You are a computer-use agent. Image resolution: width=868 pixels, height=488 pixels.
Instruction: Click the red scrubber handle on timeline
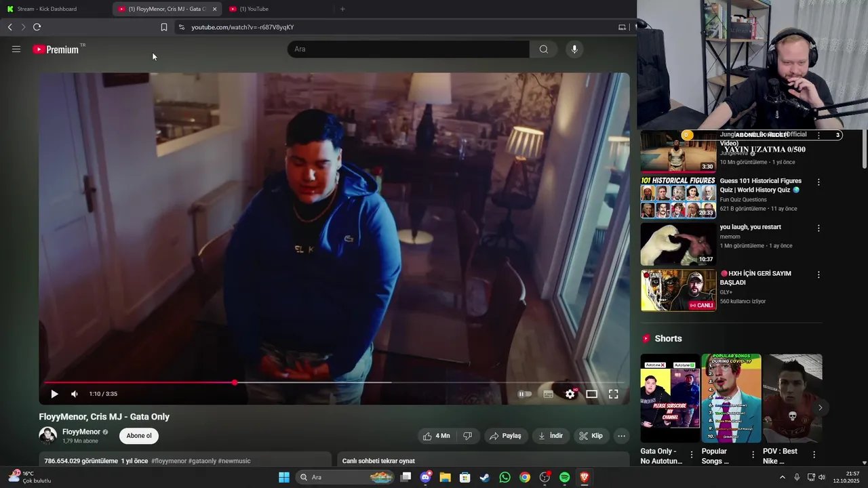235,383
